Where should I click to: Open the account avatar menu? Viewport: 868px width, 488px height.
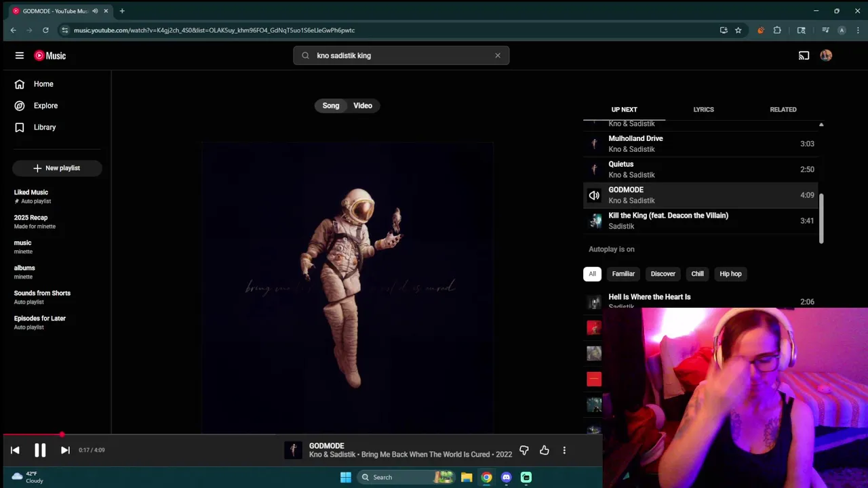[x=826, y=56]
